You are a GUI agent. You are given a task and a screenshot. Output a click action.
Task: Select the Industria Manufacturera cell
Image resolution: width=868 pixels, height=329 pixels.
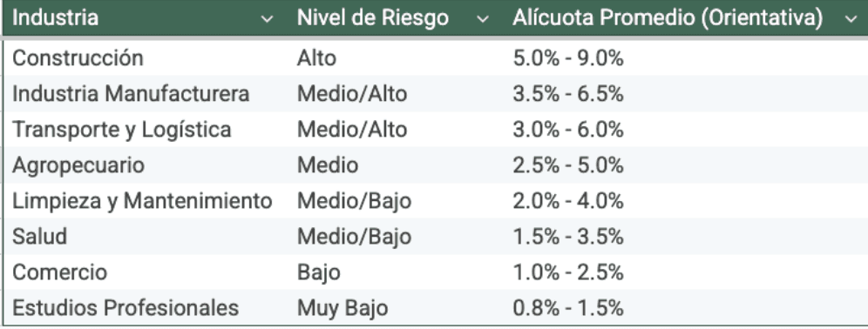tap(145, 93)
